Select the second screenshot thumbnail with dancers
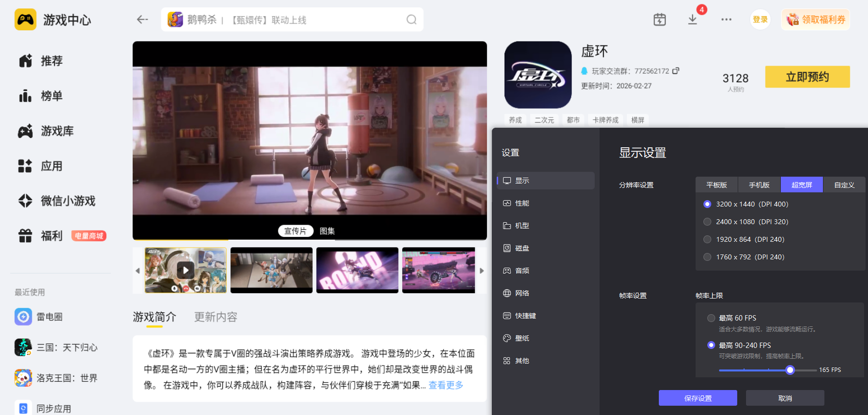 coord(271,270)
